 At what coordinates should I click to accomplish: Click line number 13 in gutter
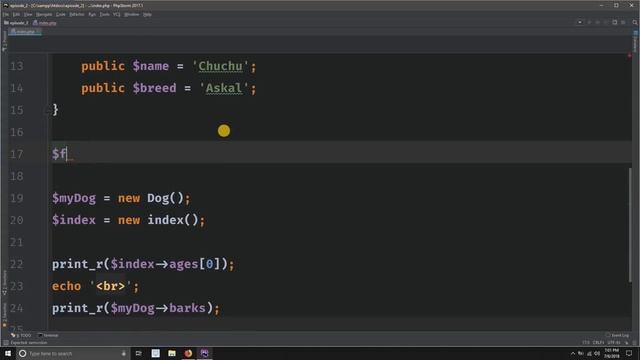[16, 66]
